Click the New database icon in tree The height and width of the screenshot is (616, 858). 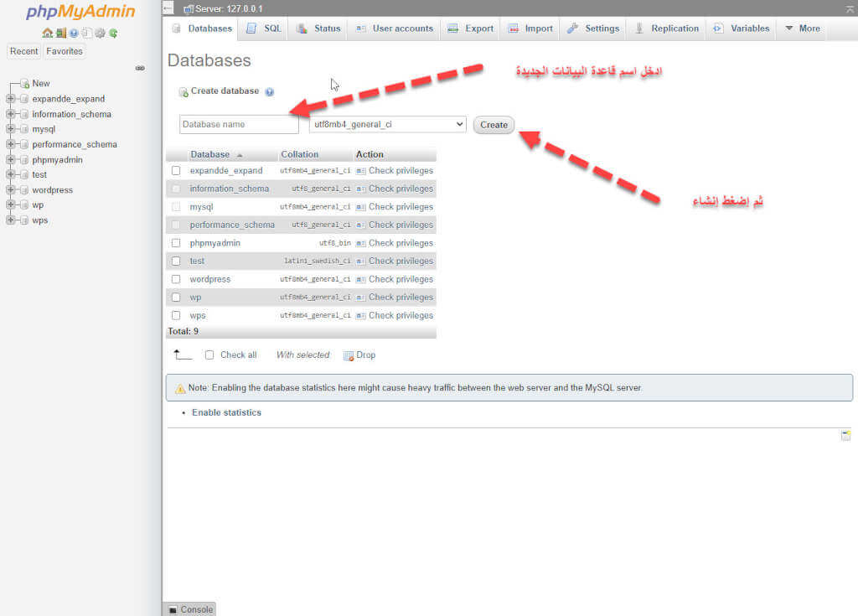pos(24,84)
